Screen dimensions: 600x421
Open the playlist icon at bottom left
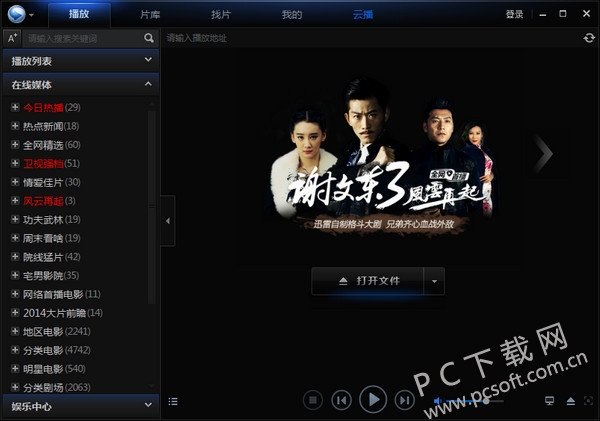pyautogui.click(x=173, y=401)
